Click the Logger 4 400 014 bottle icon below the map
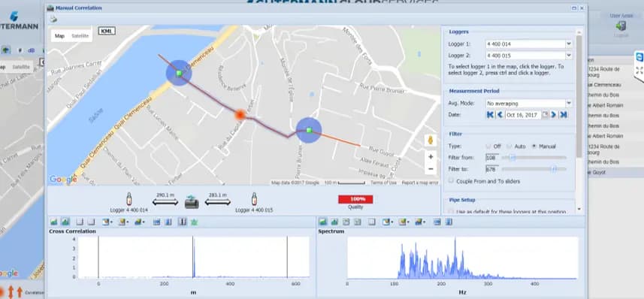 129,199
